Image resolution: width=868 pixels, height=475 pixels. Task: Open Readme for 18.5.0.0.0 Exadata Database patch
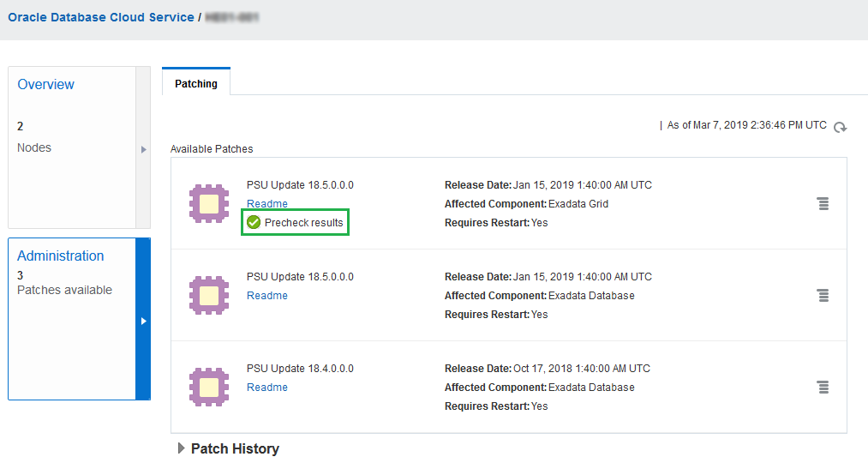click(x=267, y=296)
